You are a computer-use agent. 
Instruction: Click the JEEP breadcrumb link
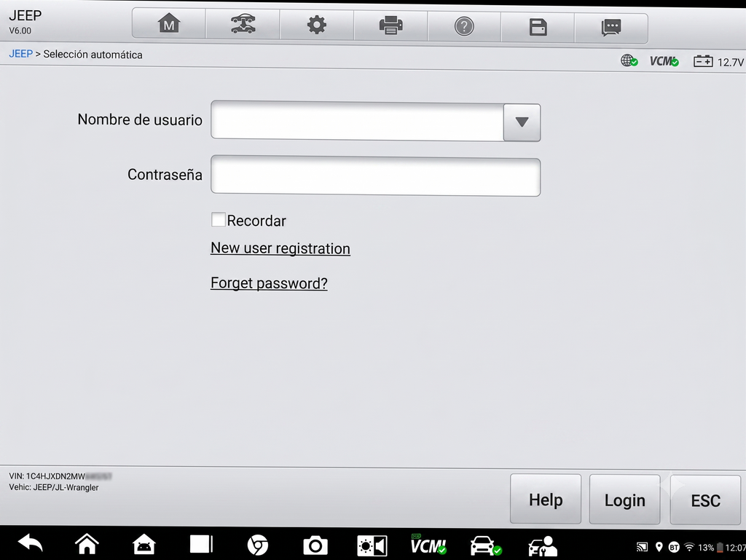coord(21,54)
